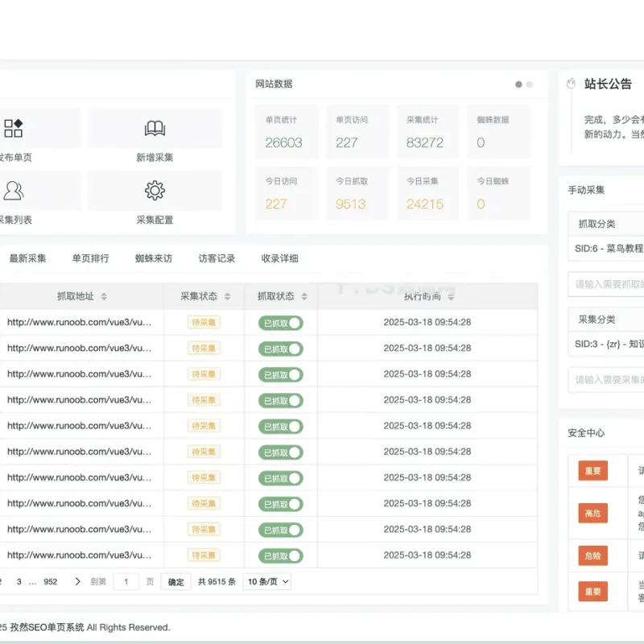The image size is (644, 644).
Task: Toggle the 已抓取 switch in the last row
Action: click(281, 556)
